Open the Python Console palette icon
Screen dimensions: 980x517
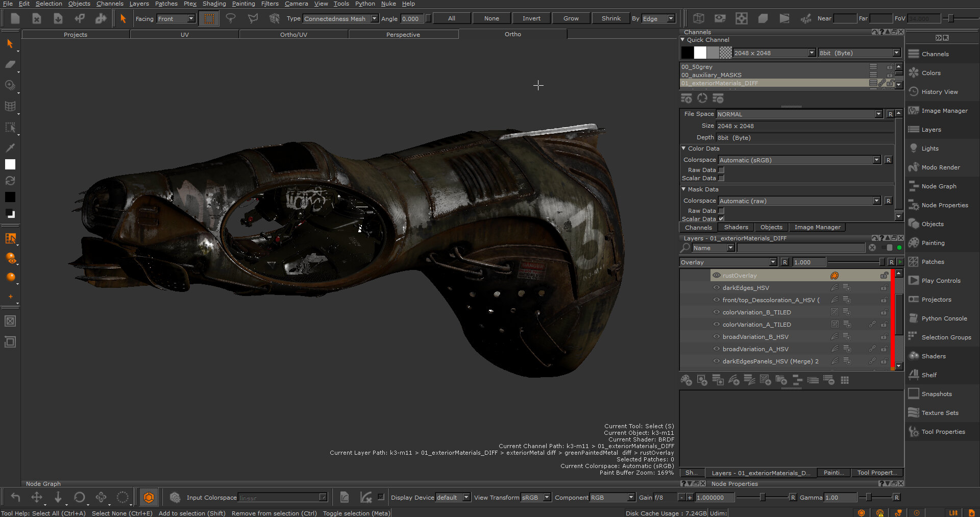click(x=914, y=318)
